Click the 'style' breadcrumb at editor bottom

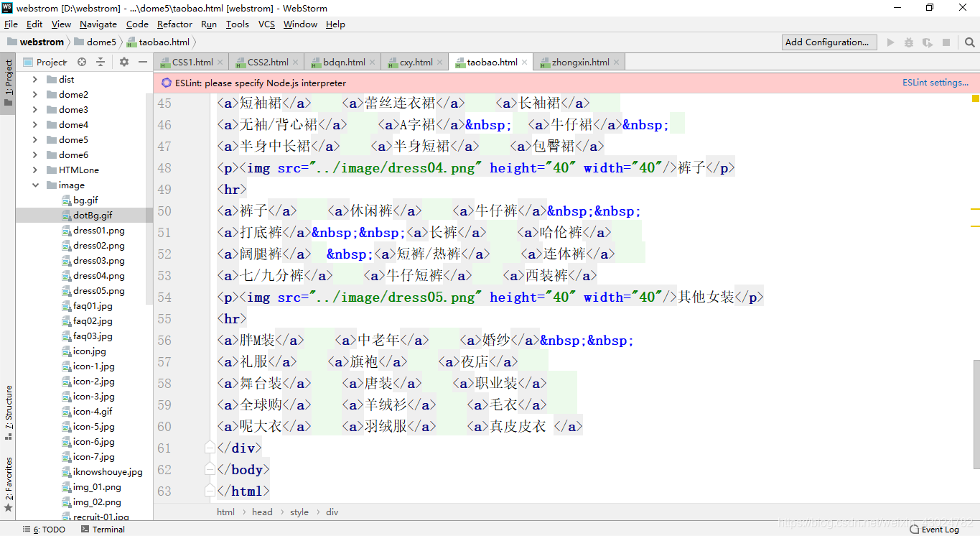[299, 512]
